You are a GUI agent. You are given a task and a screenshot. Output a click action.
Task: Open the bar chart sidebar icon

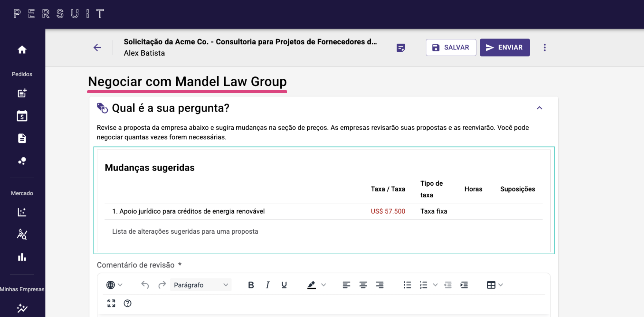tap(22, 257)
